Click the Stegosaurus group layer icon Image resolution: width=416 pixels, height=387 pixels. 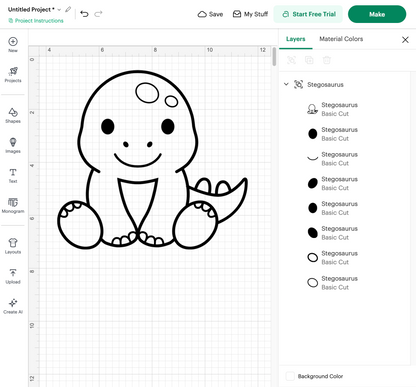point(298,84)
